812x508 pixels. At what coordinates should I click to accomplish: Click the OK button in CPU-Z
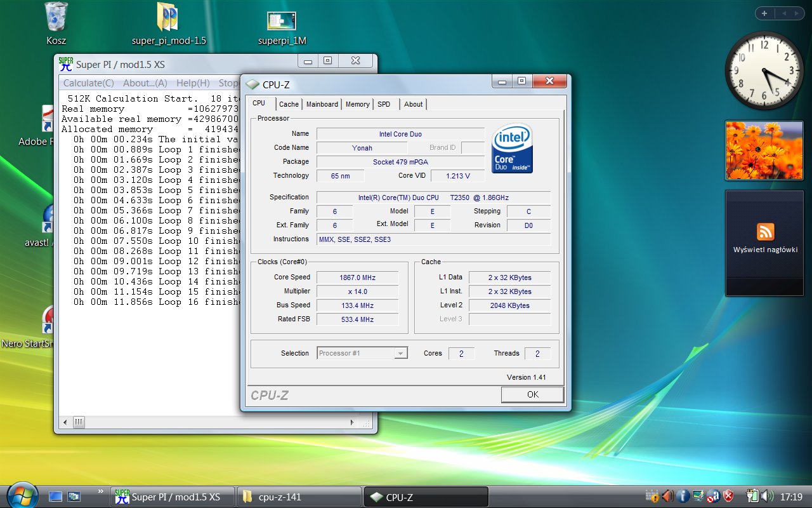[x=532, y=394]
